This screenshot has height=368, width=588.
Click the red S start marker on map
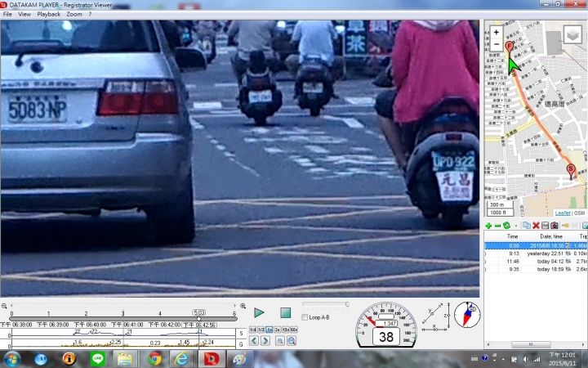coord(571,172)
